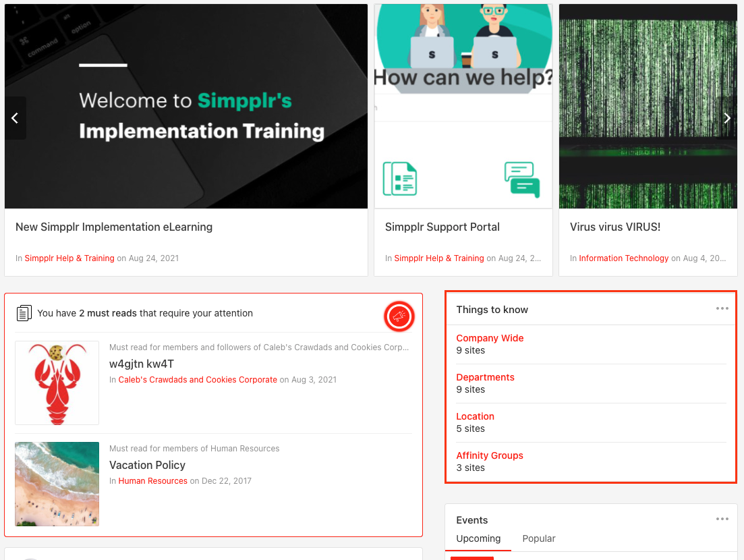The height and width of the screenshot is (560, 744).
Task: Click the Events heading
Action: pyautogui.click(x=471, y=520)
